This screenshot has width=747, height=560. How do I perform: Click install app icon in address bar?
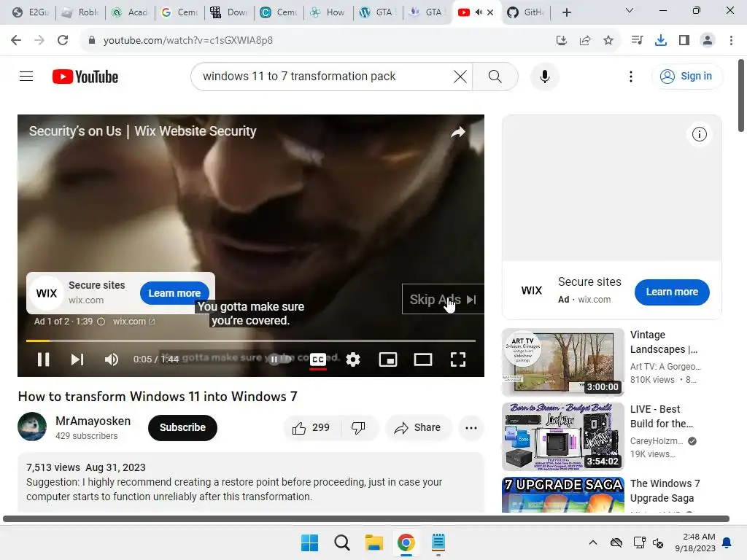click(562, 41)
